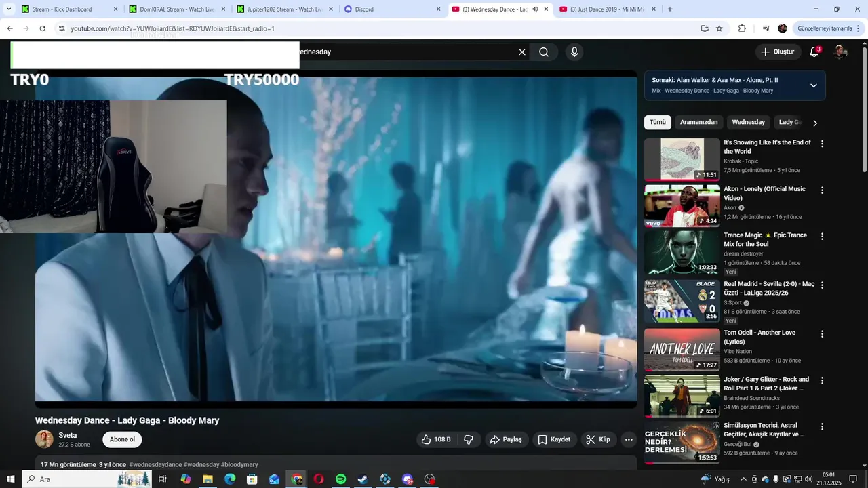Open options for It's Snowing Like It's the End video
The height and width of the screenshot is (488, 868).
(x=823, y=144)
